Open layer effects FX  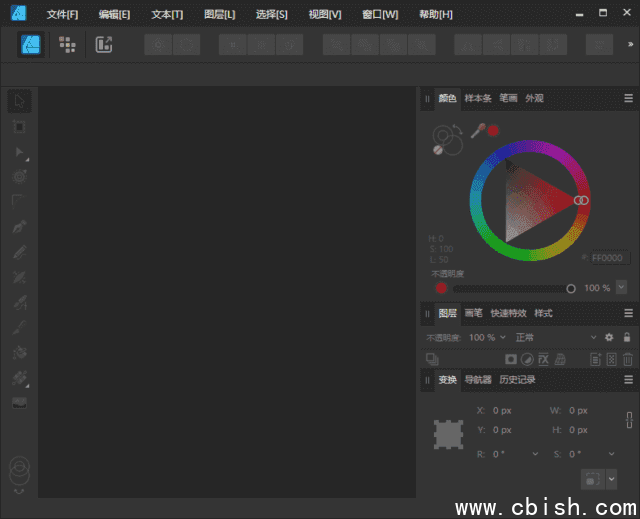tap(544, 359)
